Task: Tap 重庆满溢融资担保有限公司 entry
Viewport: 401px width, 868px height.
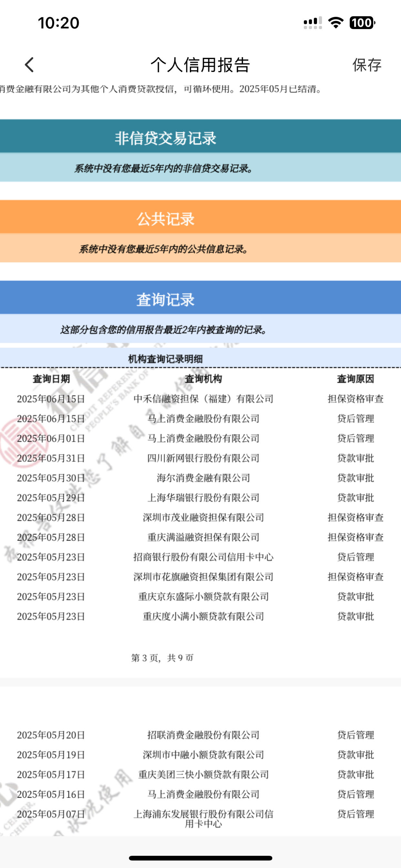Action: pyautogui.click(x=203, y=537)
